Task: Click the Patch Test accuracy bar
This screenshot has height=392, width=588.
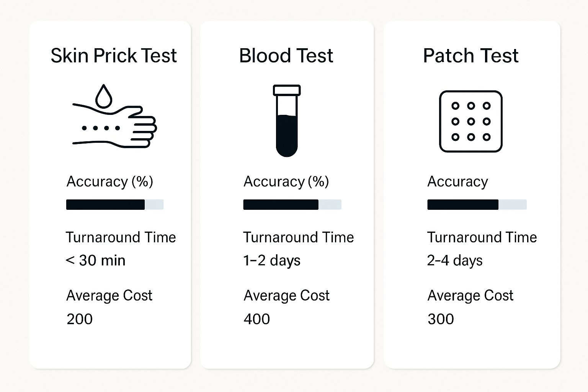Action: click(477, 204)
